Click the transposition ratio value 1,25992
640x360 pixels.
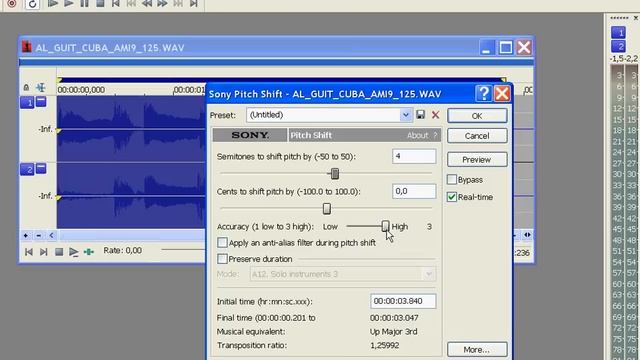[385, 345]
